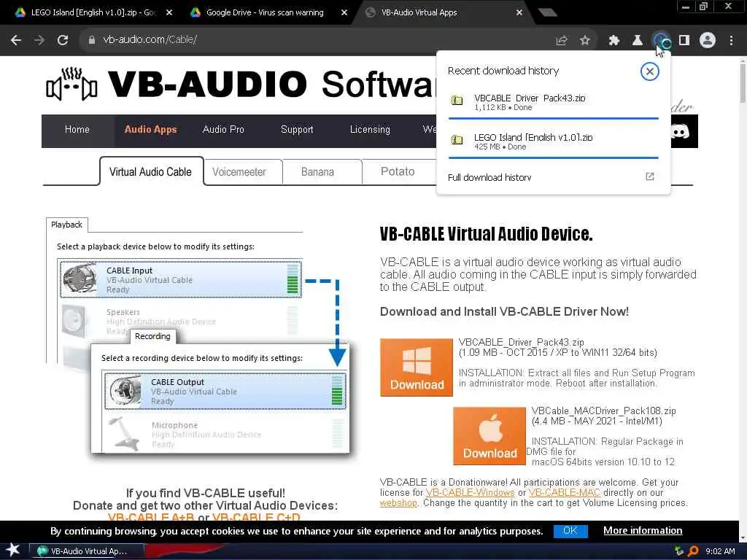Image resolution: width=747 pixels, height=560 pixels.
Task: Click zip file icon for VBCABLE Driver Pack
Action: pos(457,101)
